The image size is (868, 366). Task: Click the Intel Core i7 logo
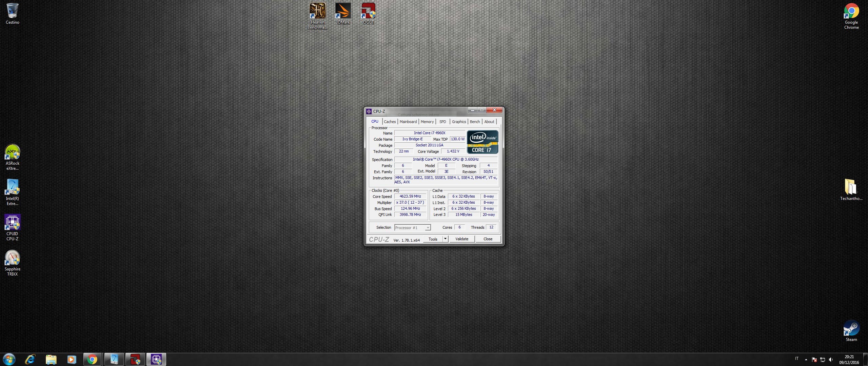tap(482, 142)
